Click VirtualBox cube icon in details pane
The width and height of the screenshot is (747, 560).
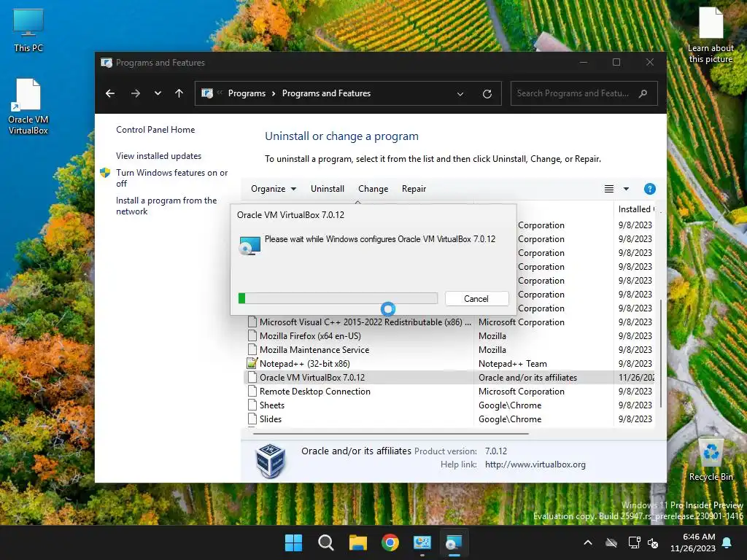pyautogui.click(x=270, y=461)
